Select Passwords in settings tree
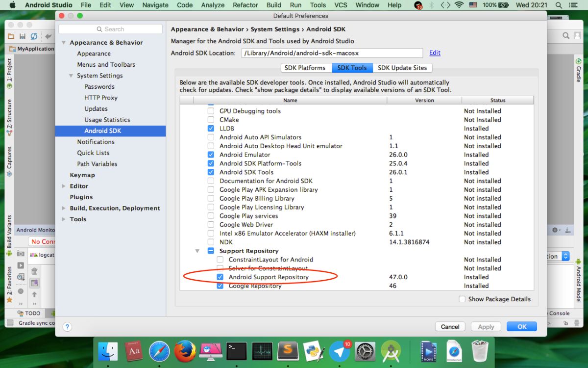 pyautogui.click(x=99, y=87)
